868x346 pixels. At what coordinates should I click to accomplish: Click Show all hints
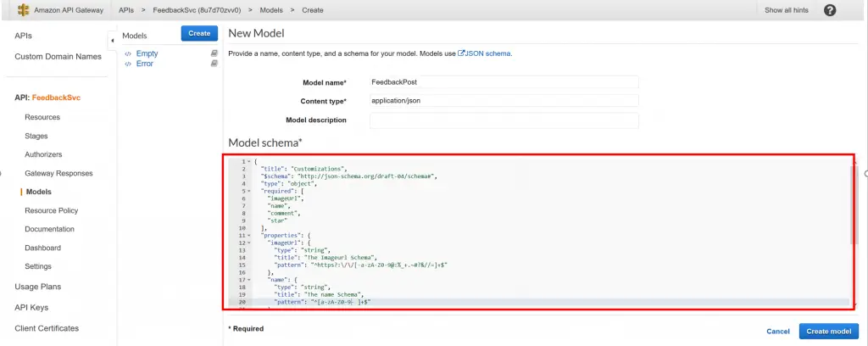click(x=786, y=10)
